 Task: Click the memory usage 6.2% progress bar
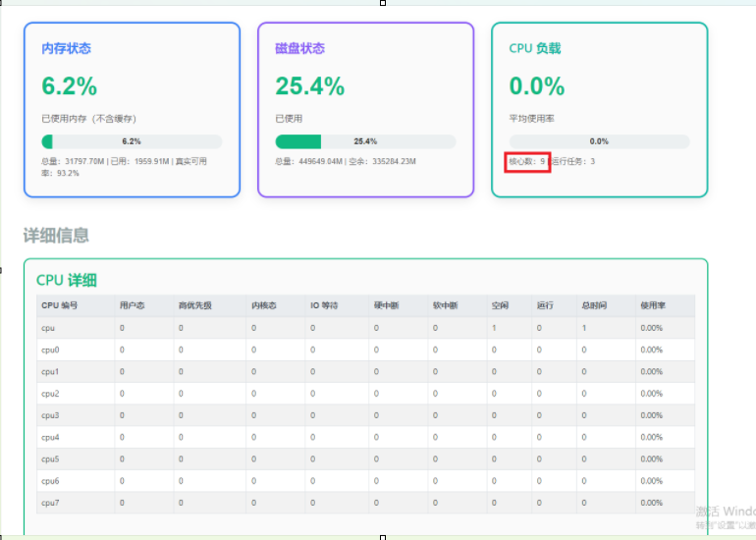point(132,141)
